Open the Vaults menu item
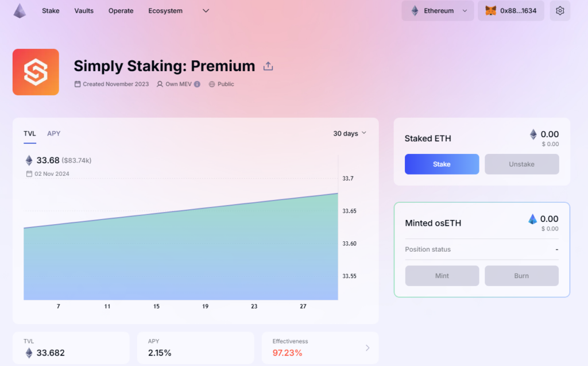The width and height of the screenshot is (588, 366). [84, 11]
